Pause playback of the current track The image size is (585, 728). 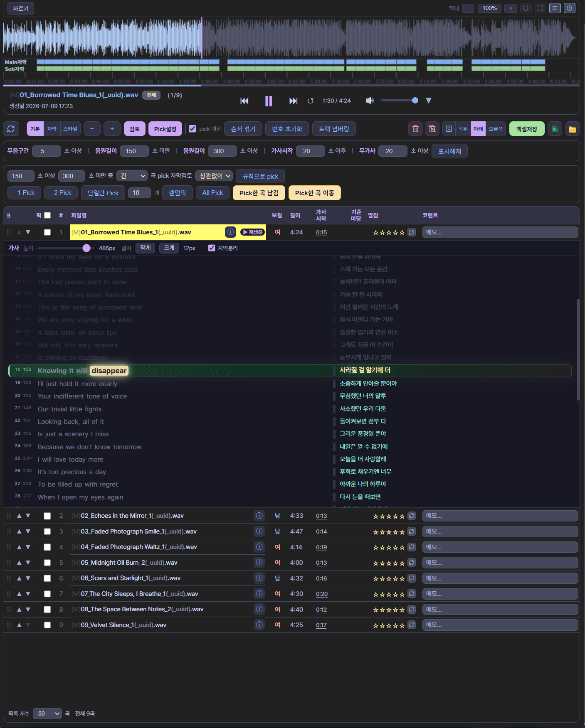tap(269, 101)
